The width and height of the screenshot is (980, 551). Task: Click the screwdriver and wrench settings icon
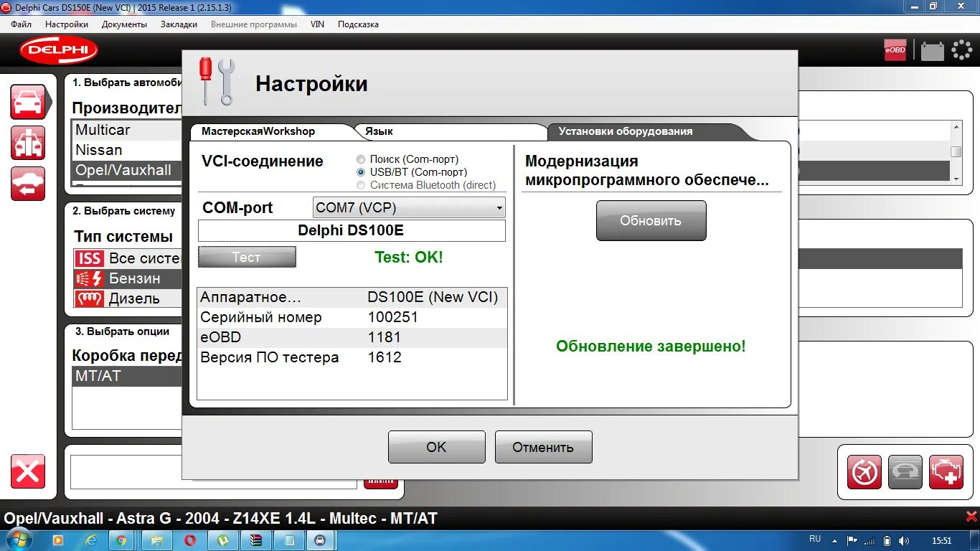tap(216, 81)
